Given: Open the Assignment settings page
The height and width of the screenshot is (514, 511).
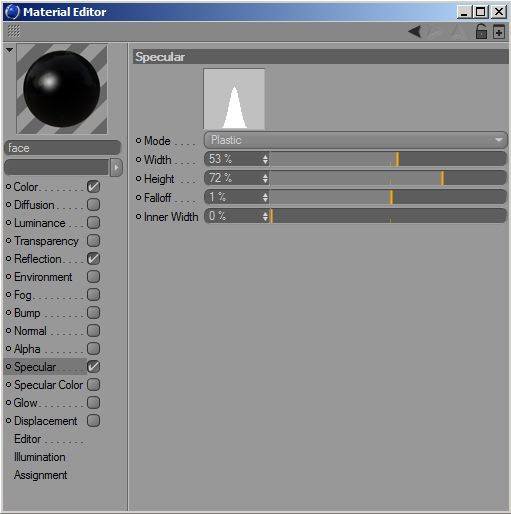Looking at the screenshot, I should 40,475.
